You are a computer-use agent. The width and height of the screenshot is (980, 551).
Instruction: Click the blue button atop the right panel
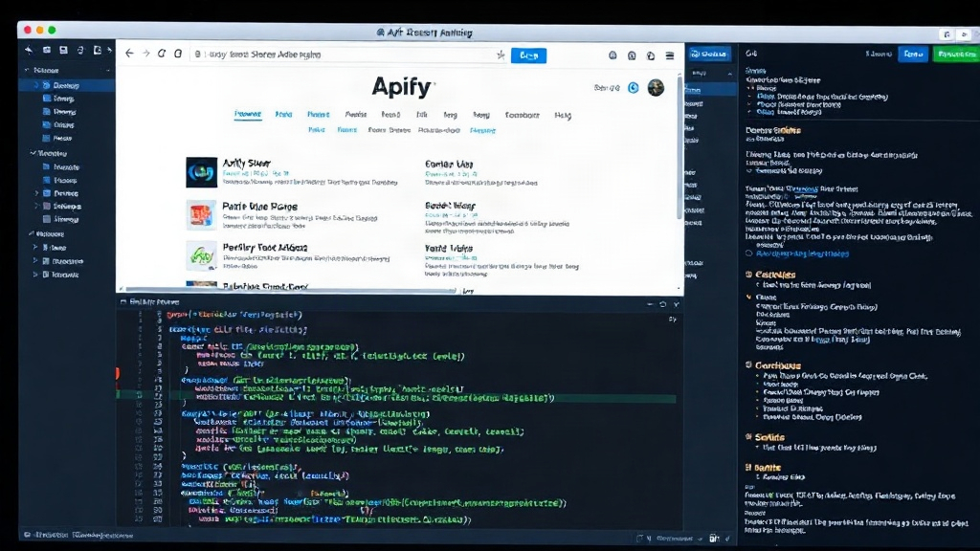pyautogui.click(x=913, y=54)
